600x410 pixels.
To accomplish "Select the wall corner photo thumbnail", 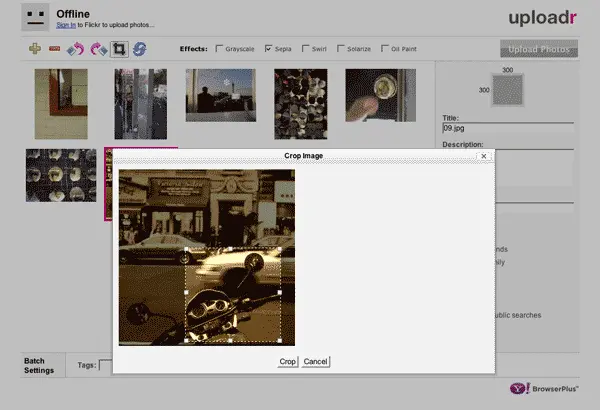I will pyautogui.click(x=61, y=104).
